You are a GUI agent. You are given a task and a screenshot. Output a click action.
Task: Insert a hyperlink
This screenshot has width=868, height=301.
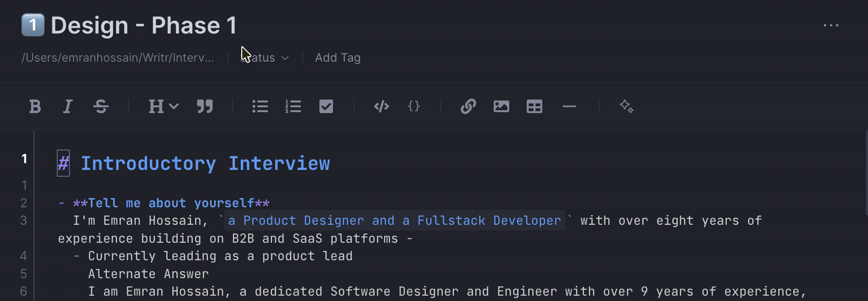pos(468,106)
